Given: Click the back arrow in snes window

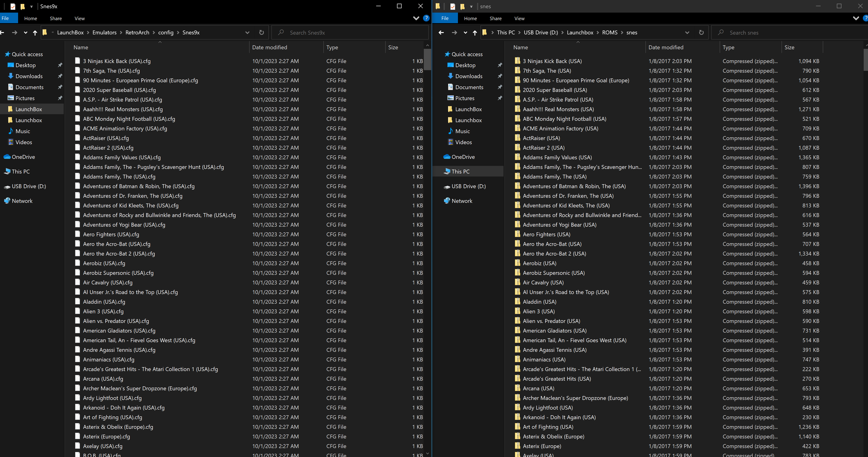Looking at the screenshot, I should click(441, 32).
